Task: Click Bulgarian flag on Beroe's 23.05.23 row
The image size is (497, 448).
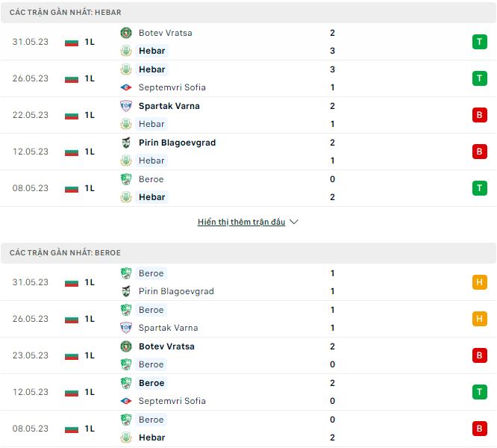Action: click(x=72, y=355)
